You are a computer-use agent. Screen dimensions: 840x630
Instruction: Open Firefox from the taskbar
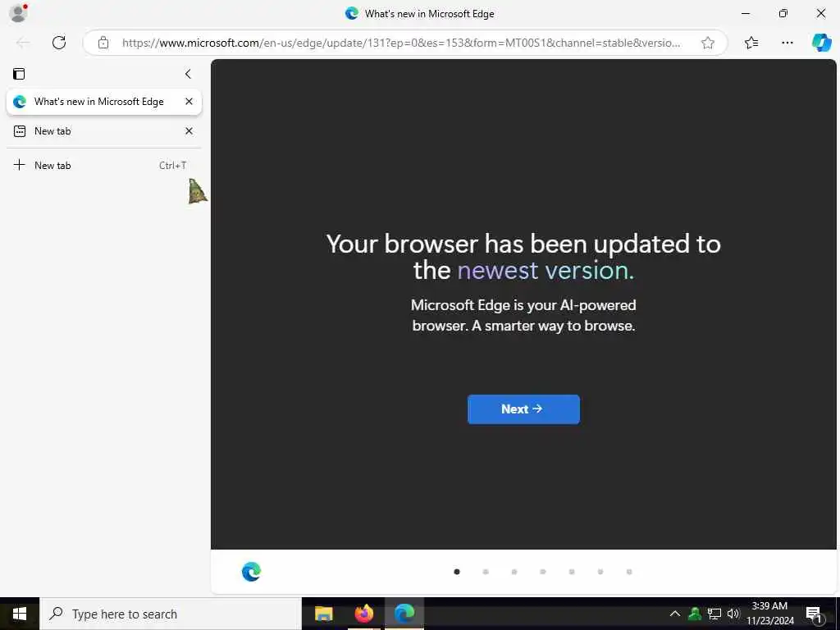click(363, 614)
